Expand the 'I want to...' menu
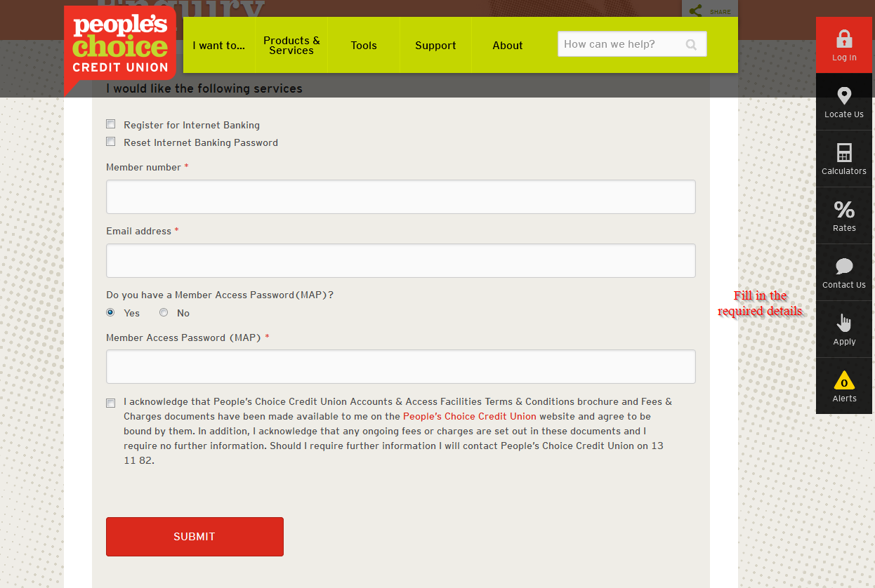This screenshot has width=875, height=588. coord(218,46)
